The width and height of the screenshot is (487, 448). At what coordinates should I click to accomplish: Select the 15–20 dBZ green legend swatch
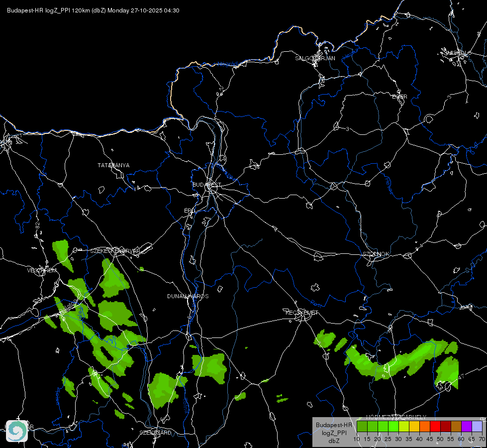click(373, 426)
